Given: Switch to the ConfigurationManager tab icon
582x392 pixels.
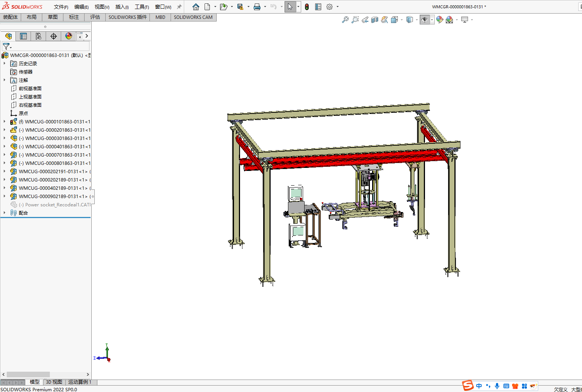Looking at the screenshot, I should (38, 36).
